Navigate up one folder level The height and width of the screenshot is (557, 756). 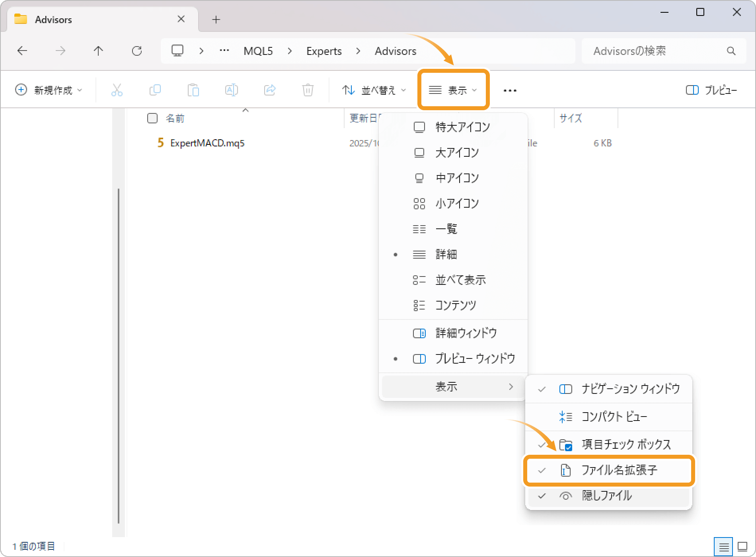pos(98,51)
